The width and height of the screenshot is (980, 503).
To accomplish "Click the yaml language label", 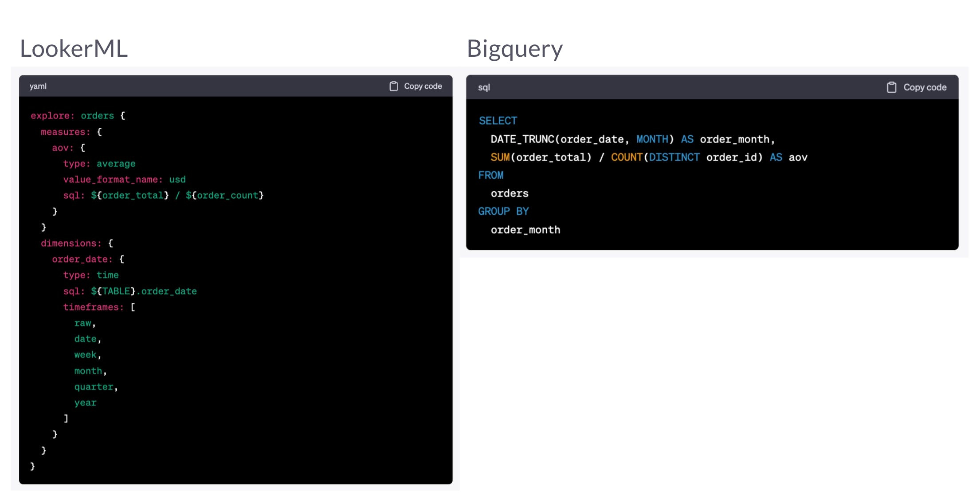I will pyautogui.click(x=38, y=86).
